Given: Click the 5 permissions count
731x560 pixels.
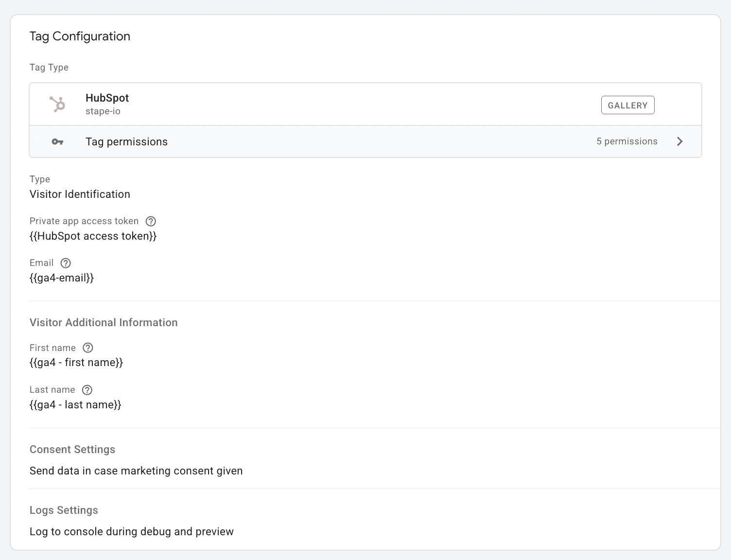Looking at the screenshot, I should (627, 141).
